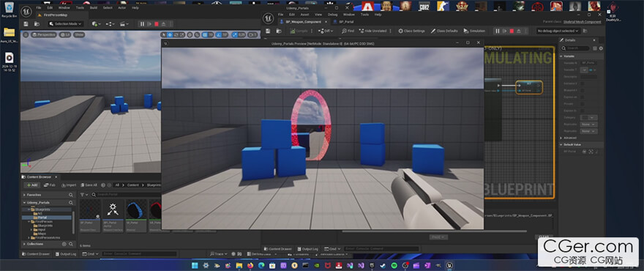Collapse the Default Value section

(561, 145)
